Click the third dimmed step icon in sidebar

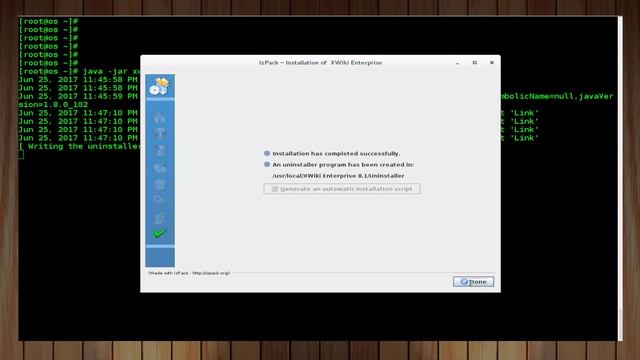click(x=160, y=151)
